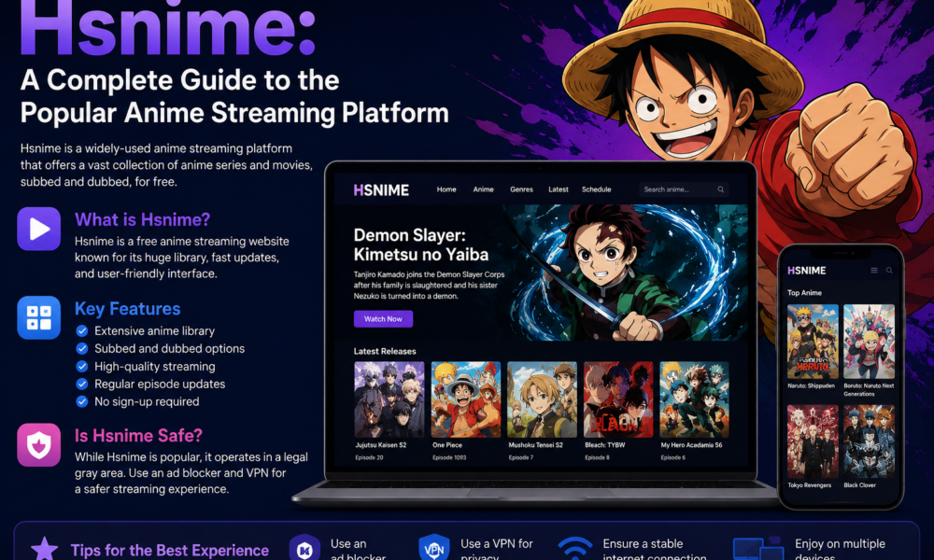Click the Episode 6 label under My Hero Academia
This screenshot has width=934, height=560.
click(673, 457)
